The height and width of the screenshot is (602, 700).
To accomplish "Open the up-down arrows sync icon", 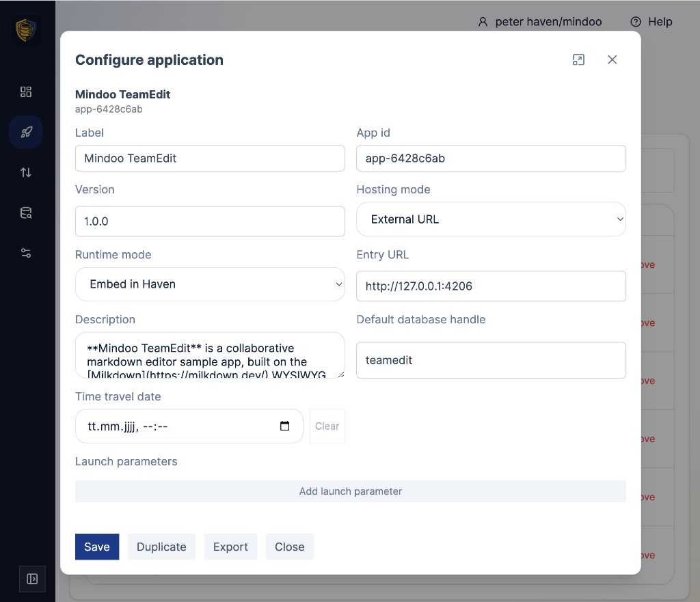I will [26, 172].
